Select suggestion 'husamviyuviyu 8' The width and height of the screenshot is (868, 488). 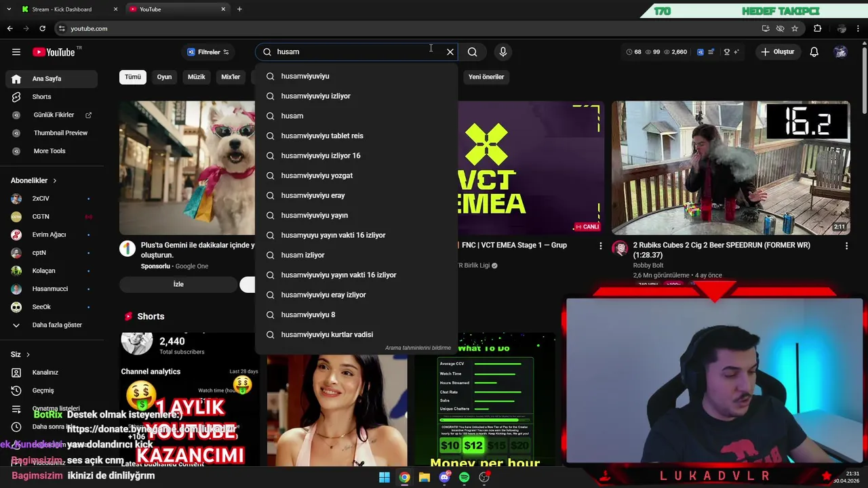357,314
